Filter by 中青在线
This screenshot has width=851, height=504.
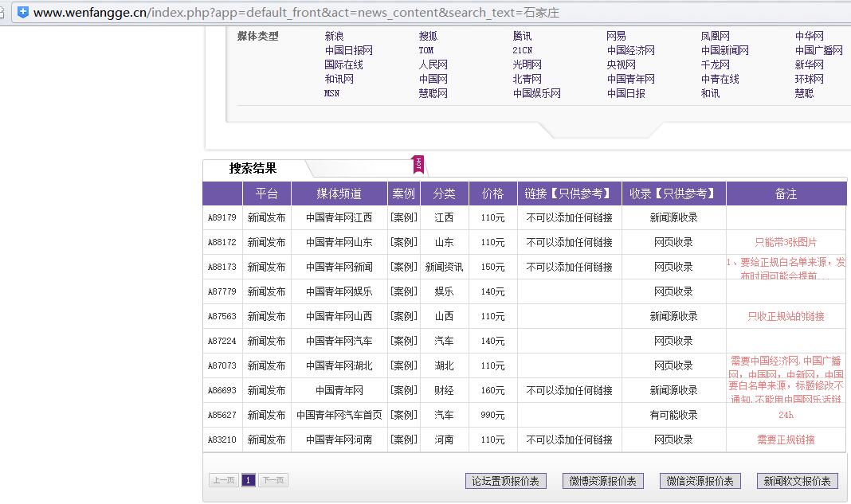pyautogui.click(x=720, y=79)
